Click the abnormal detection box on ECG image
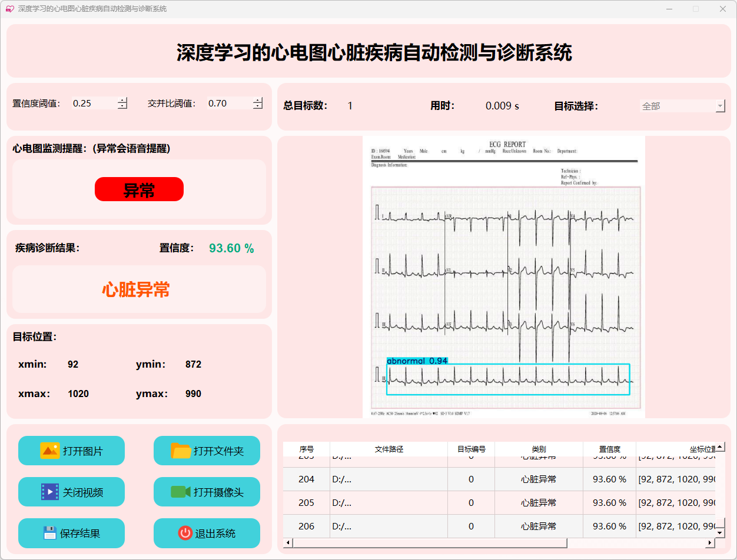 [508, 379]
